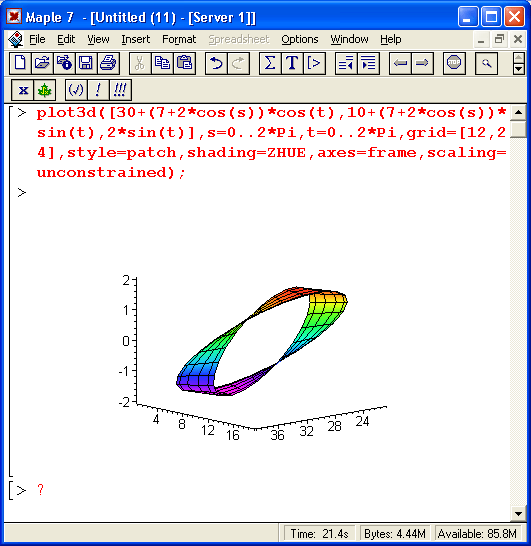Toggle the maple leaf input mode button
Image resolution: width=531 pixels, height=546 pixels.
[45, 90]
